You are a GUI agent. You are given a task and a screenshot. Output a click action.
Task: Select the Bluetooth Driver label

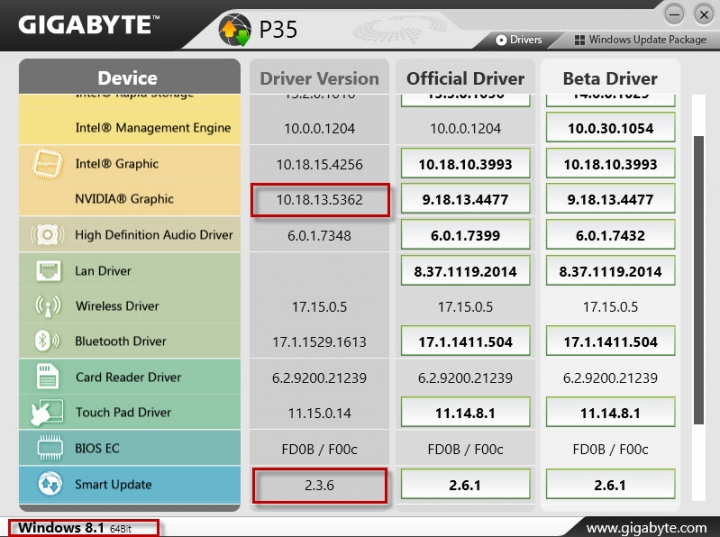(120, 341)
